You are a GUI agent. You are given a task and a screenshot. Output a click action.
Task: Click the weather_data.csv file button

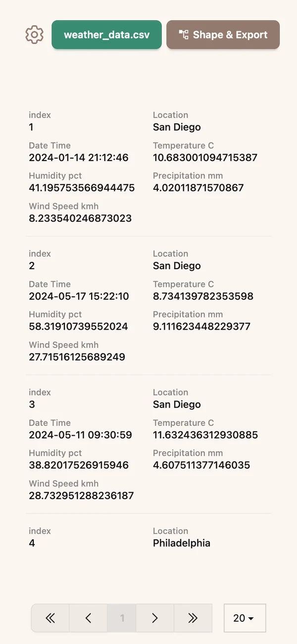click(x=106, y=34)
